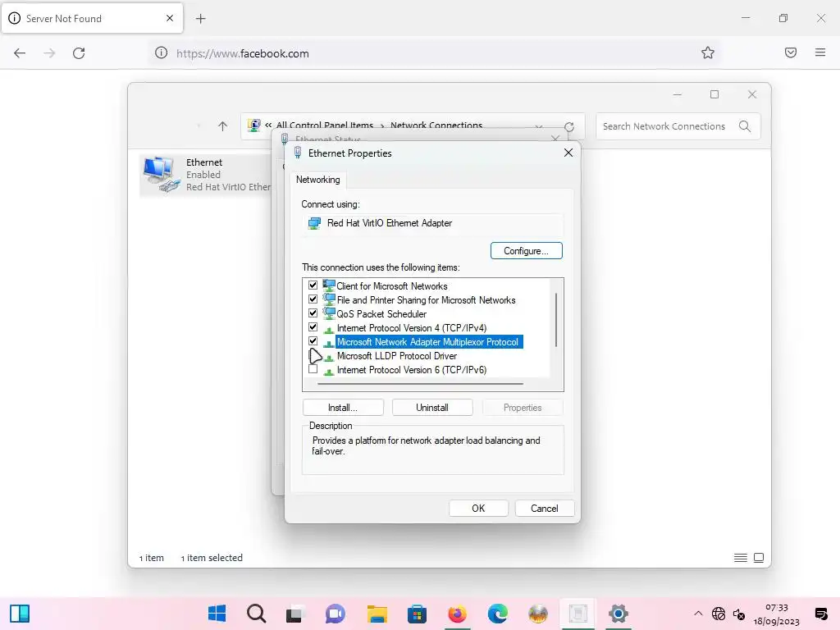Switch to details view icon
Screen dimensions: 840x630
[741, 558]
